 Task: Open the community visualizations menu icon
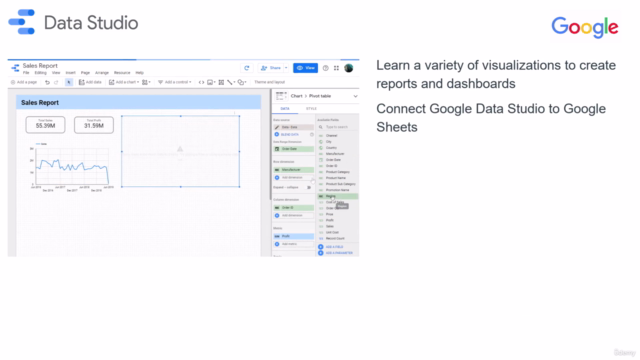(x=146, y=82)
